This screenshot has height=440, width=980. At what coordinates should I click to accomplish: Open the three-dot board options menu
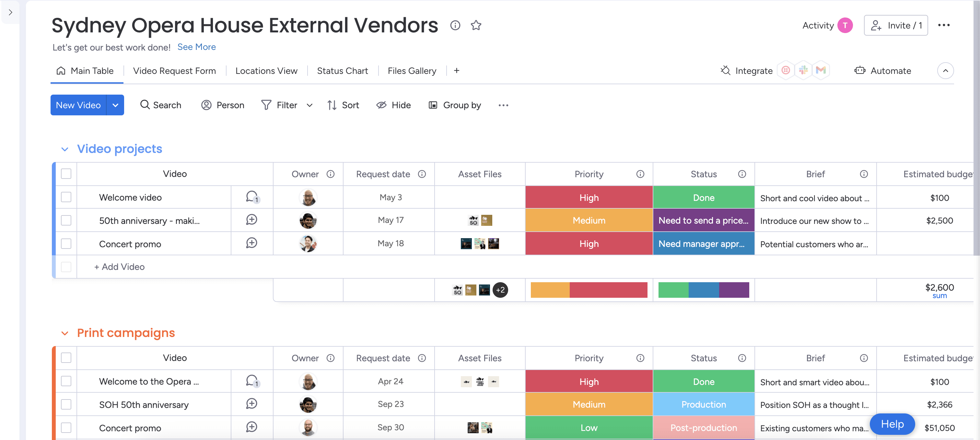pos(943,26)
